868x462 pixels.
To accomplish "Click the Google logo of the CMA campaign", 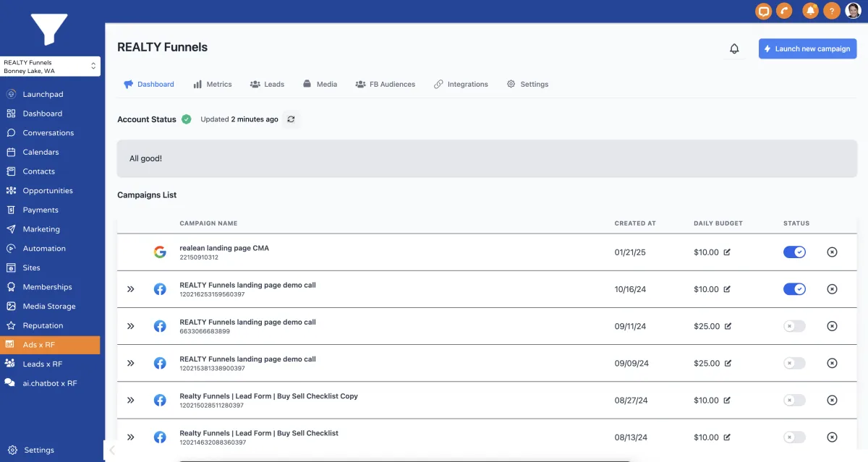I will pyautogui.click(x=160, y=252).
